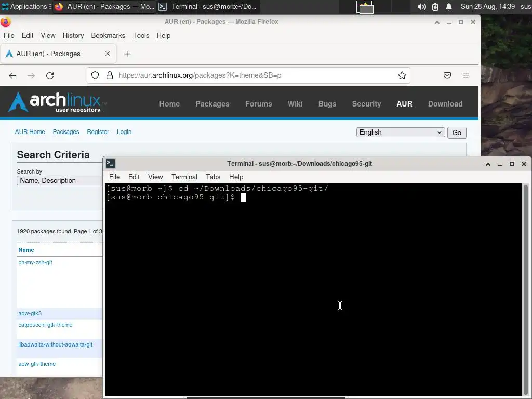
Task: Open the catppuccin-gtk-theme package link
Action: click(45, 325)
